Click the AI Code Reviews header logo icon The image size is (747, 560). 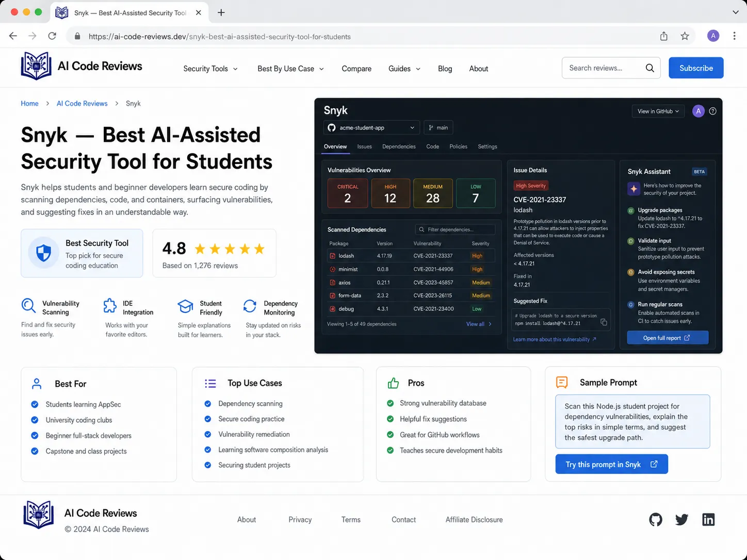[36, 66]
